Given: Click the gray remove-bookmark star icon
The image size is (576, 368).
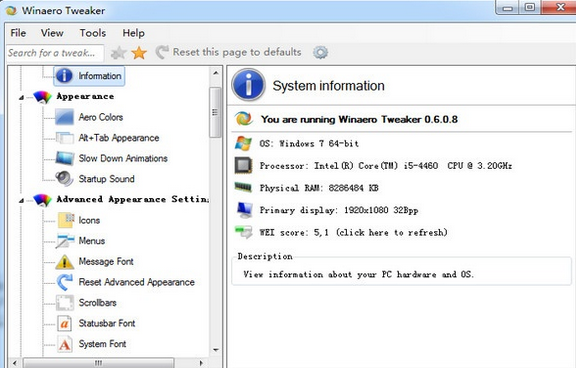Looking at the screenshot, I should click(119, 53).
